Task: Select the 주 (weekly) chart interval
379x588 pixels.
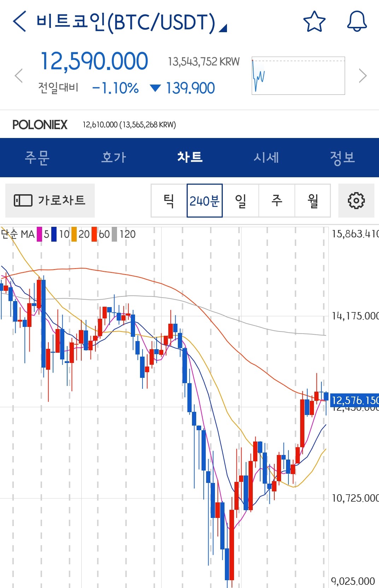Action: click(x=277, y=201)
